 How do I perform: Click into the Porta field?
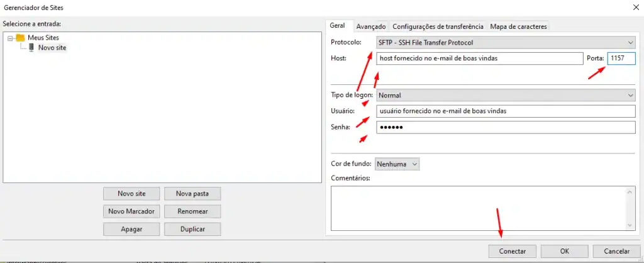pos(621,59)
